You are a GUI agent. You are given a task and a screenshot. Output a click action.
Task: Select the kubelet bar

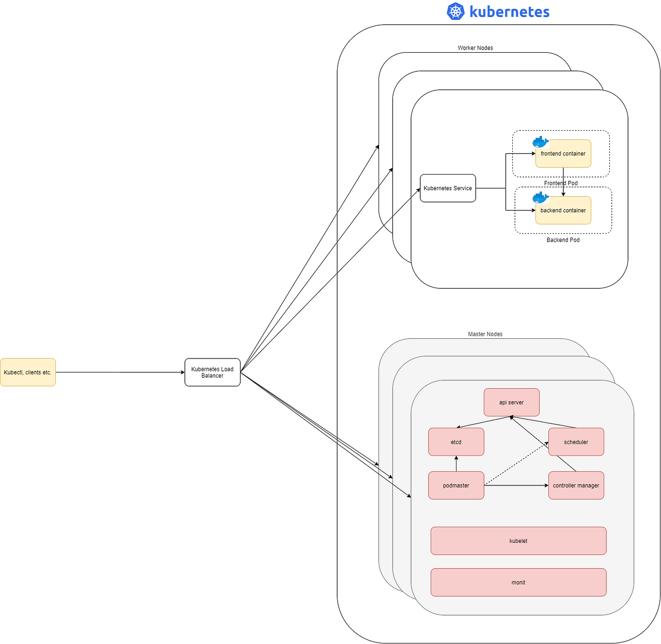tap(518, 541)
